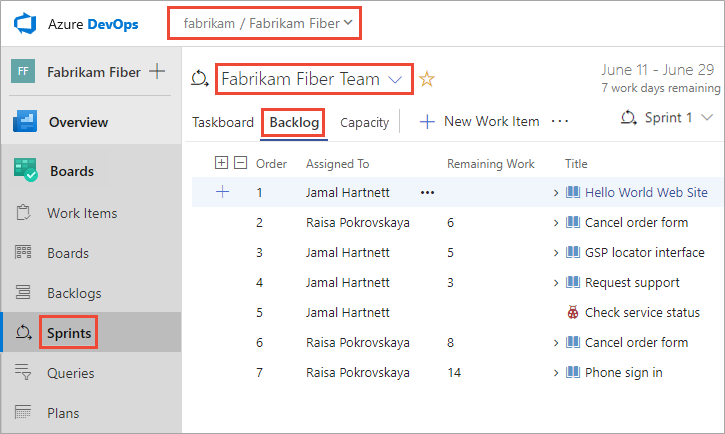Collapse all backlog rows with minus box
Viewport: 725px width, 434px height.
click(240, 163)
